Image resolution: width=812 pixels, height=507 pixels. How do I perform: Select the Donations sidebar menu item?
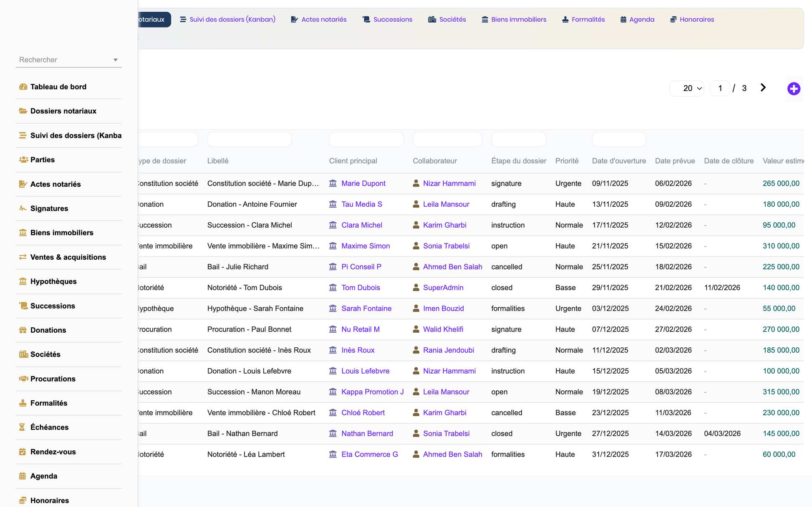[69, 330]
